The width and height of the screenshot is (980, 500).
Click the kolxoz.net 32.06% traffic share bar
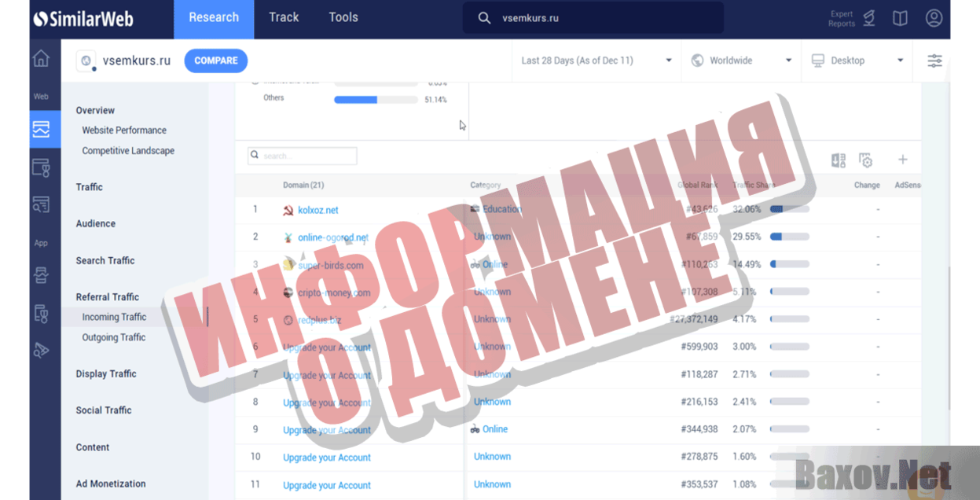[x=790, y=209]
